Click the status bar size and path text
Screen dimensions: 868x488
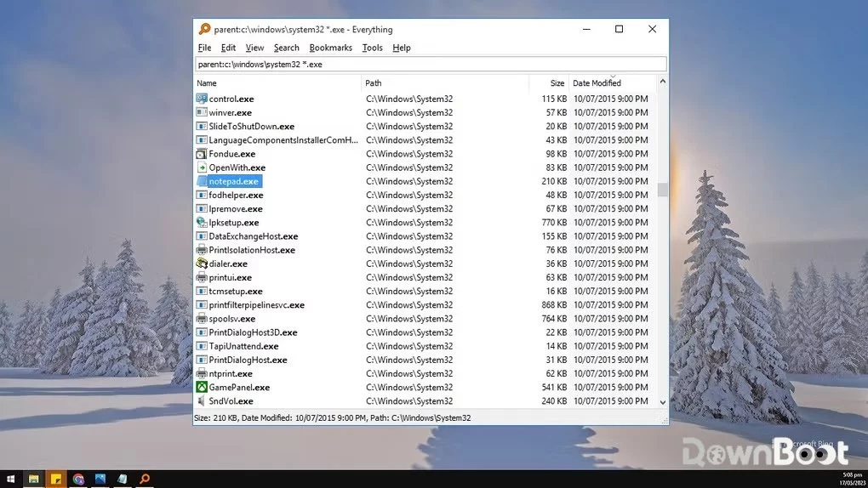(332, 417)
